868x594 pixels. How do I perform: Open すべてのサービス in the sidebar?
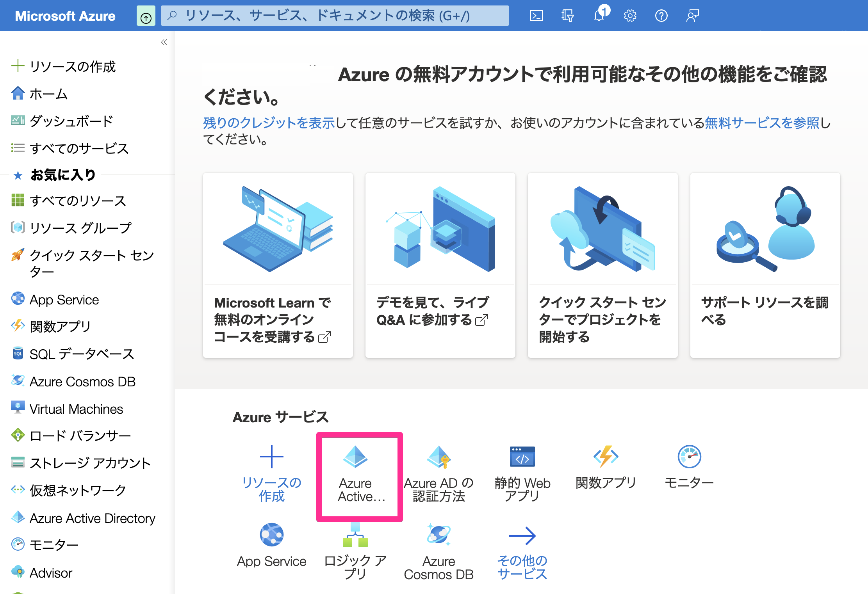[x=70, y=148]
